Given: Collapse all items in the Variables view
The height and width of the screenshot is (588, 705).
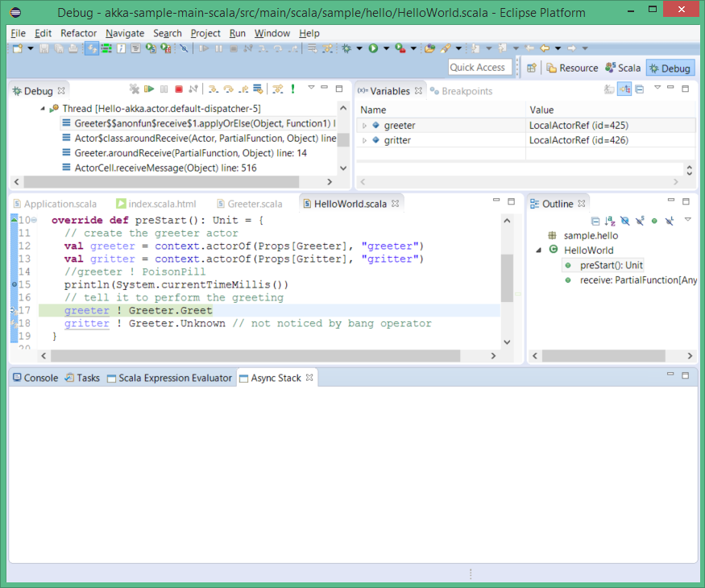Looking at the screenshot, I should click(x=639, y=89).
